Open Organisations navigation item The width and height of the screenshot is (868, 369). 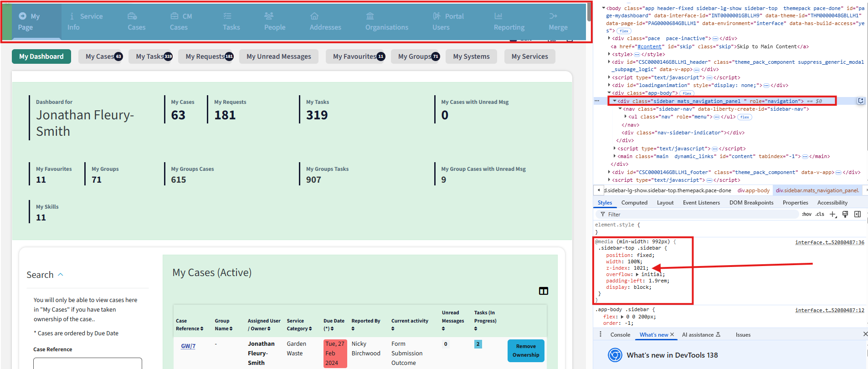tap(387, 22)
